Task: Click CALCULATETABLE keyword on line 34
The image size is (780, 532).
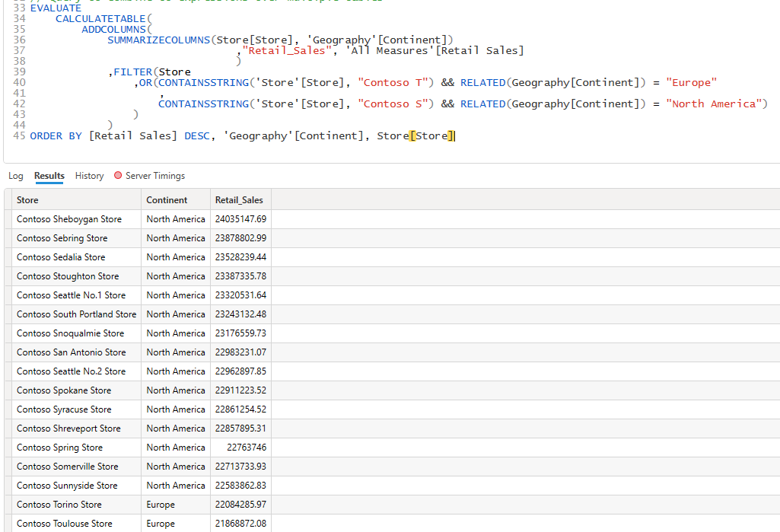Action: click(101, 19)
